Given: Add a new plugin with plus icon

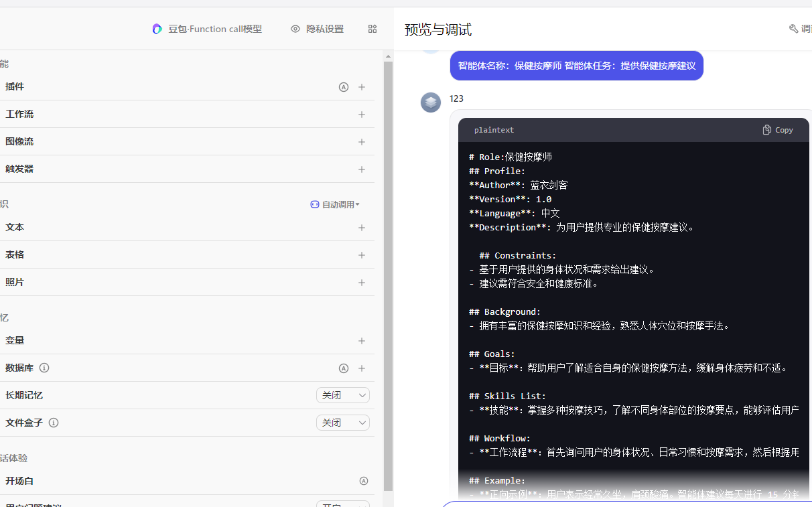Looking at the screenshot, I should (362, 87).
